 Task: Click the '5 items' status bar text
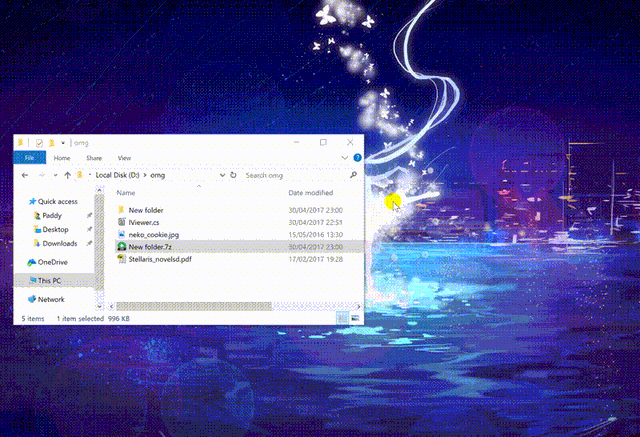point(33,319)
